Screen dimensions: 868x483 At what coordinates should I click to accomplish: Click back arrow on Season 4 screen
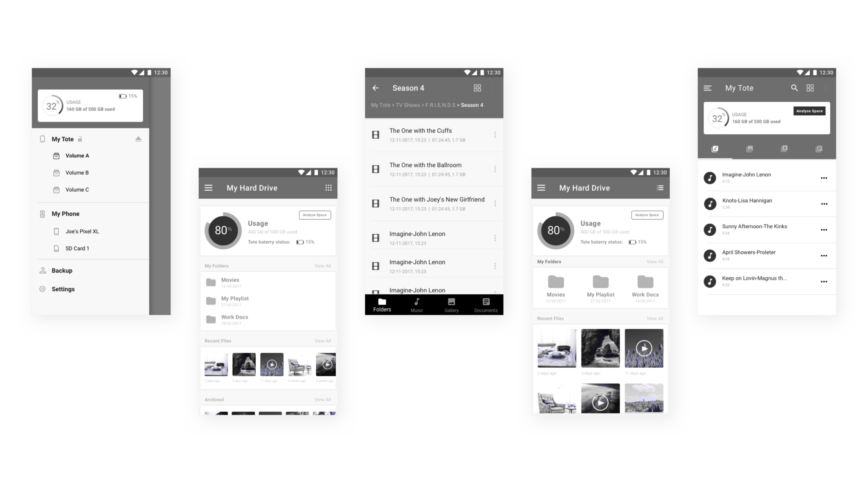[375, 88]
